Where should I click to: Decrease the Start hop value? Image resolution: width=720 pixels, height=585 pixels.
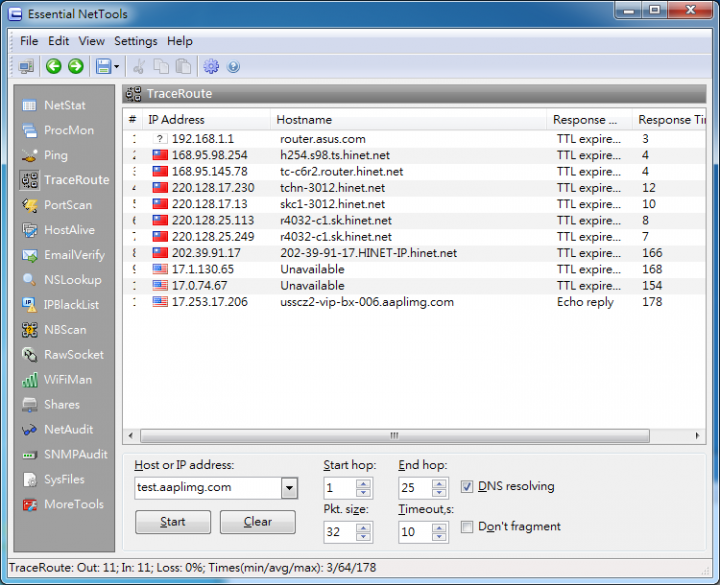click(363, 493)
